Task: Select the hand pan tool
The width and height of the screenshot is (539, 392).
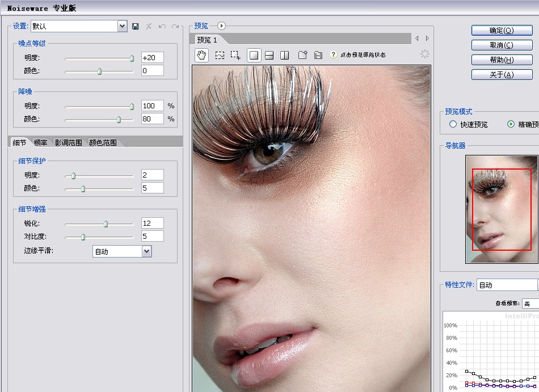Action: point(201,55)
